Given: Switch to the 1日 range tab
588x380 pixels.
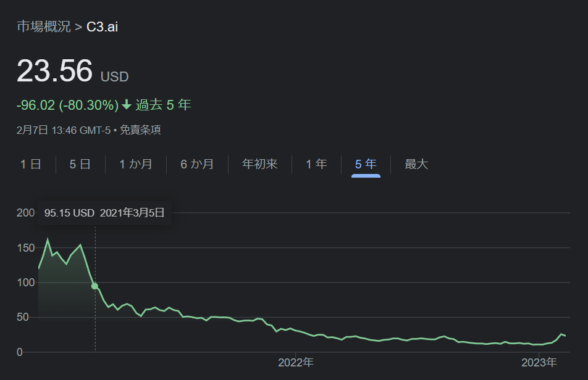Looking at the screenshot, I should pyautogui.click(x=30, y=164).
